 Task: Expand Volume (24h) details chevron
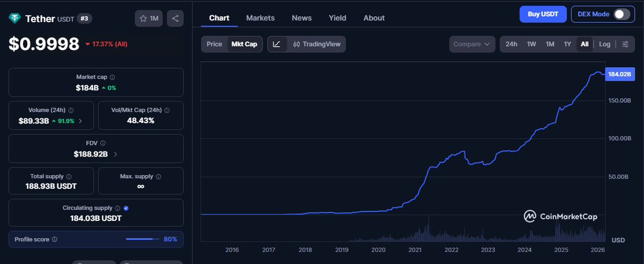(x=80, y=121)
